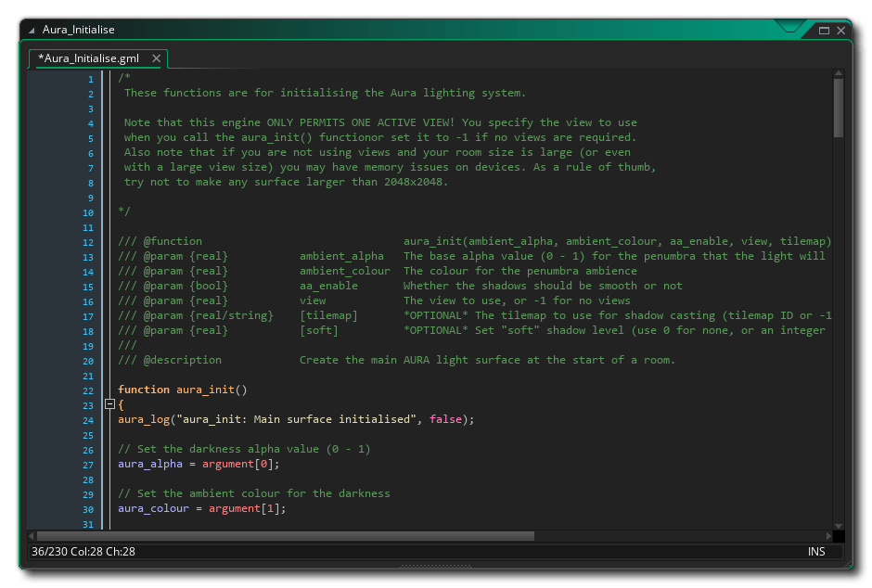Click the aura_log call on line 24
The height and width of the screenshot is (588, 872).
tap(296, 419)
